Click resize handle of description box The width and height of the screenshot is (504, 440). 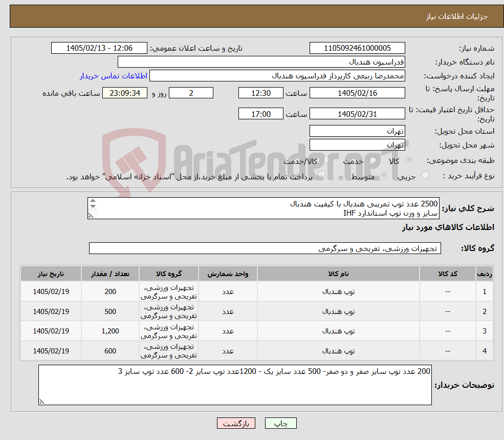[91, 216]
